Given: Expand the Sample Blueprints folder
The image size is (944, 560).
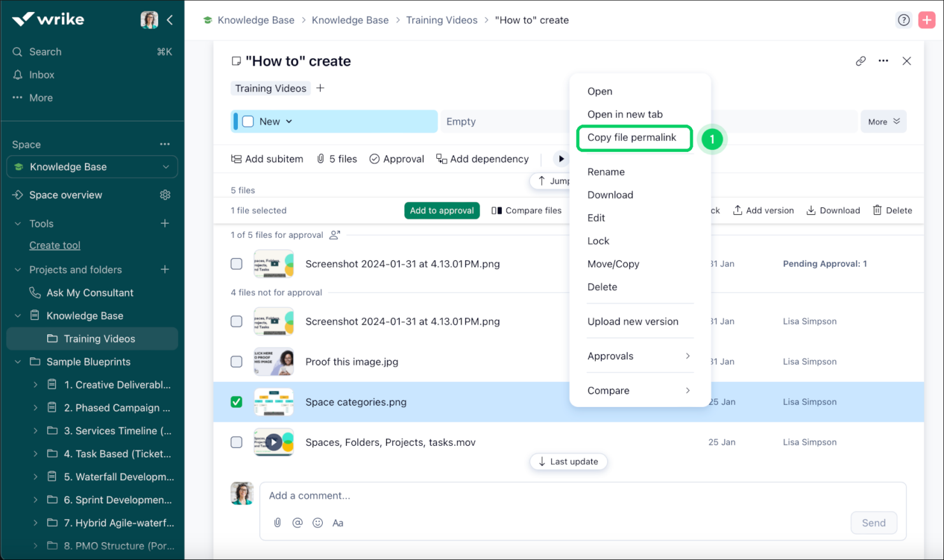Looking at the screenshot, I should pos(18,362).
